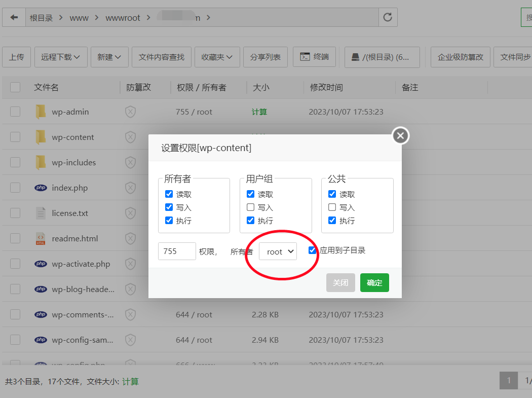Click the license.txt text file icon
Screen dimensions: 532x398
[x=41, y=213]
